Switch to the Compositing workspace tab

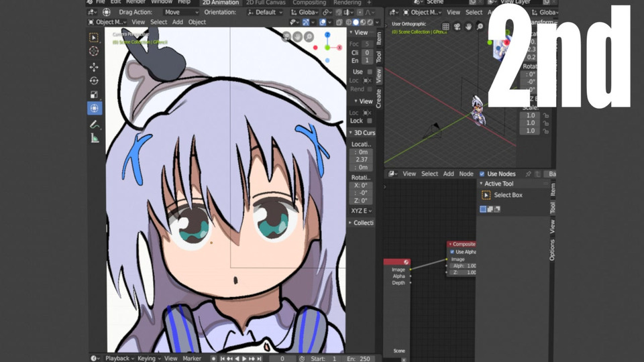pyautogui.click(x=309, y=3)
